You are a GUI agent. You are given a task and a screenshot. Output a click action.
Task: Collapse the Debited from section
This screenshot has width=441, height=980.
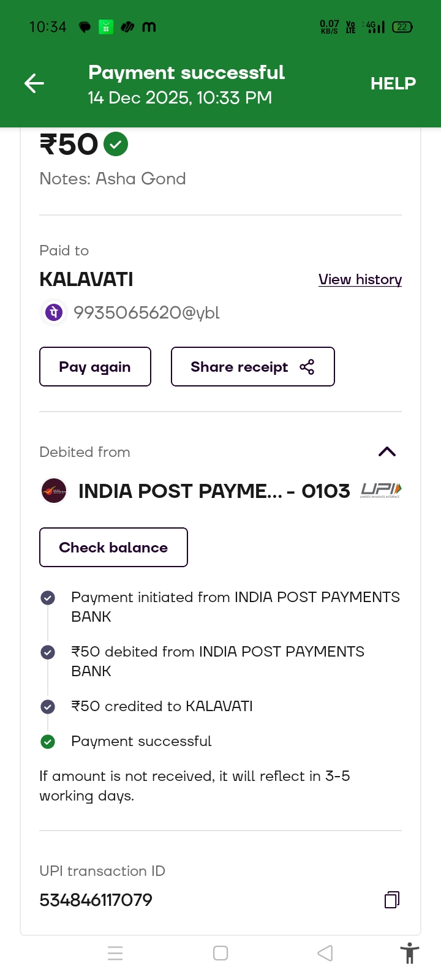point(387,452)
